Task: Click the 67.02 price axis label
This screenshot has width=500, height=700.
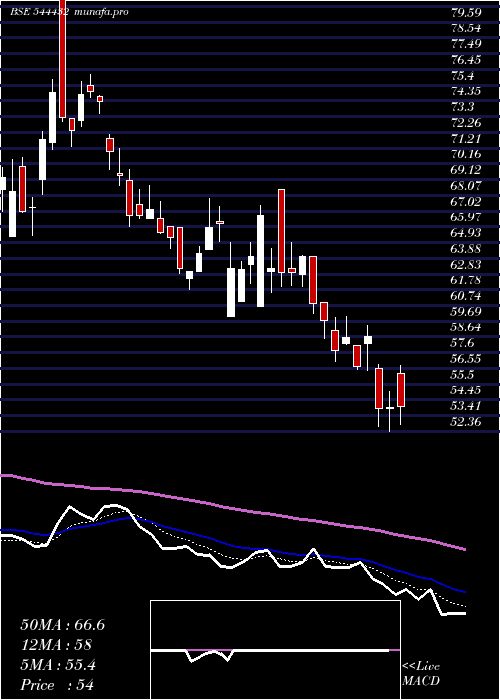Action: pos(467,201)
